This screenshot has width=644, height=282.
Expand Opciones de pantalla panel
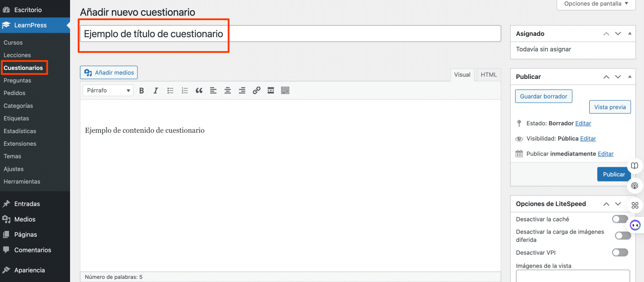596,4
